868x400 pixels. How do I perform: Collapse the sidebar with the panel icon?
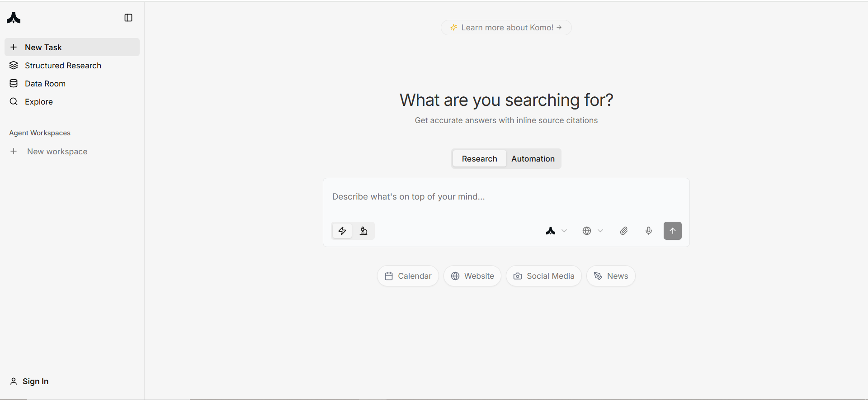coord(128,18)
